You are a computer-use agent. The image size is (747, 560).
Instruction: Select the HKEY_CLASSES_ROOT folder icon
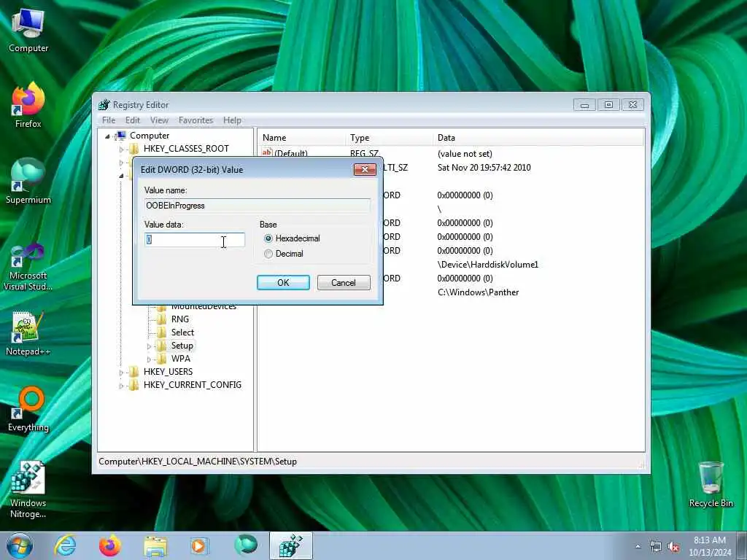click(134, 149)
